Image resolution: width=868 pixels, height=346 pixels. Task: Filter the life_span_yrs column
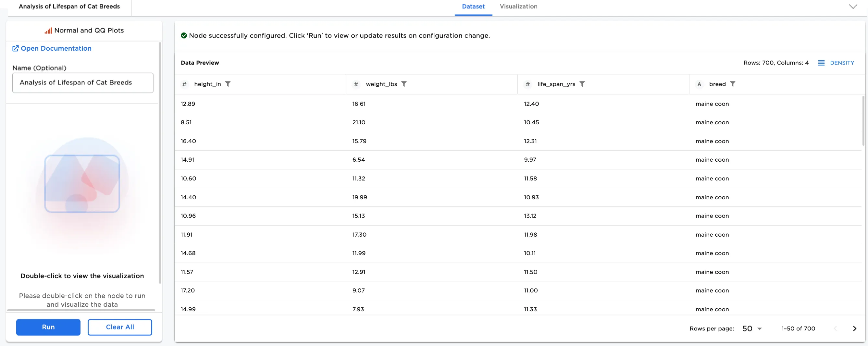pos(582,84)
